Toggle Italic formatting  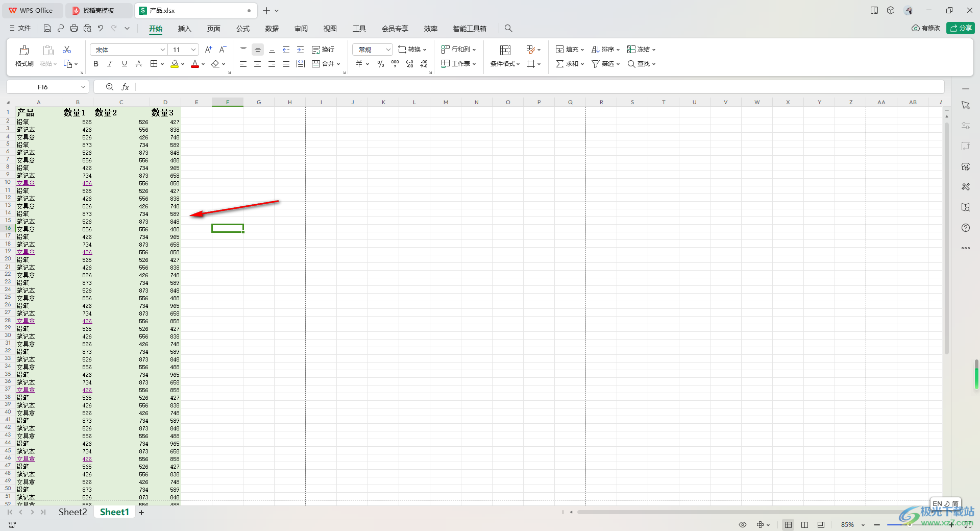pos(110,64)
